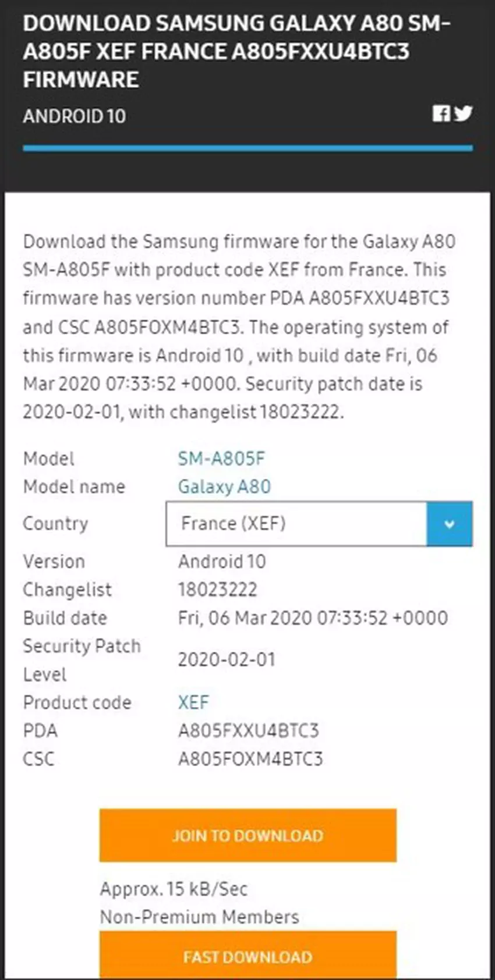Click the firmware description paragraph

click(239, 326)
